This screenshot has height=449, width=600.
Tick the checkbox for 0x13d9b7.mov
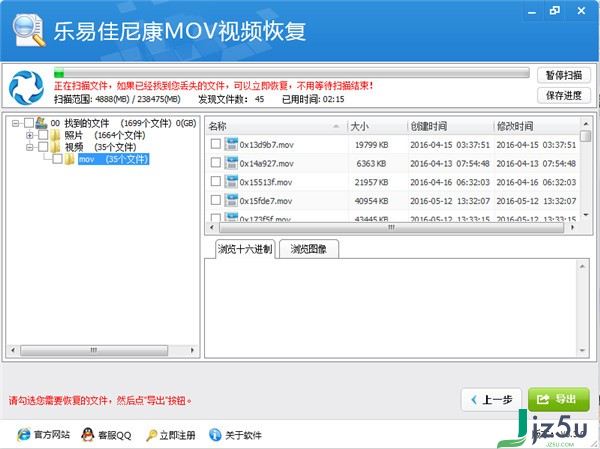(x=216, y=144)
